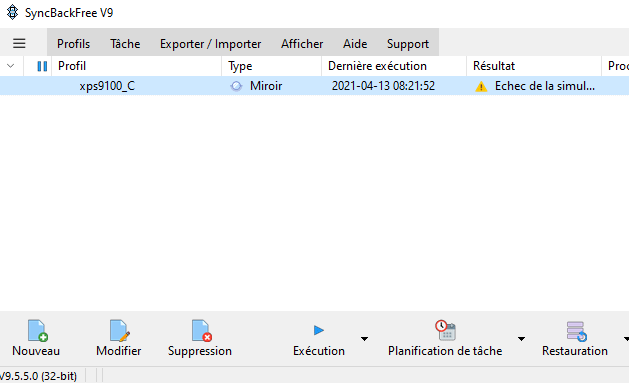Click the Nouveau new profile icon
629x383 pixels.
pyautogui.click(x=37, y=330)
